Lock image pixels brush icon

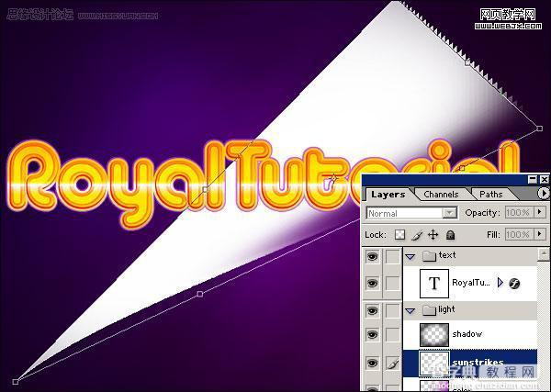click(417, 235)
